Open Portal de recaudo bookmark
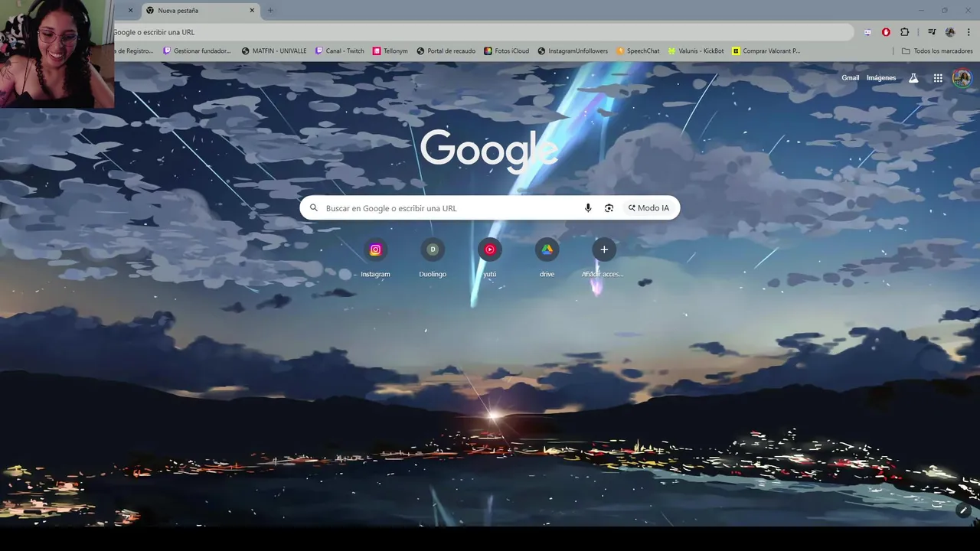Image resolution: width=980 pixels, height=551 pixels. pos(446,51)
